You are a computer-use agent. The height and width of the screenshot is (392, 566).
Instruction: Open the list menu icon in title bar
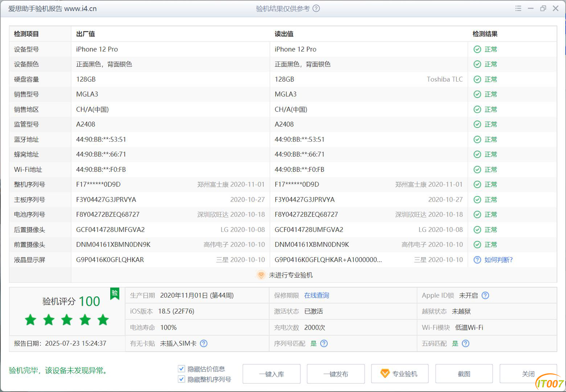click(x=518, y=8)
